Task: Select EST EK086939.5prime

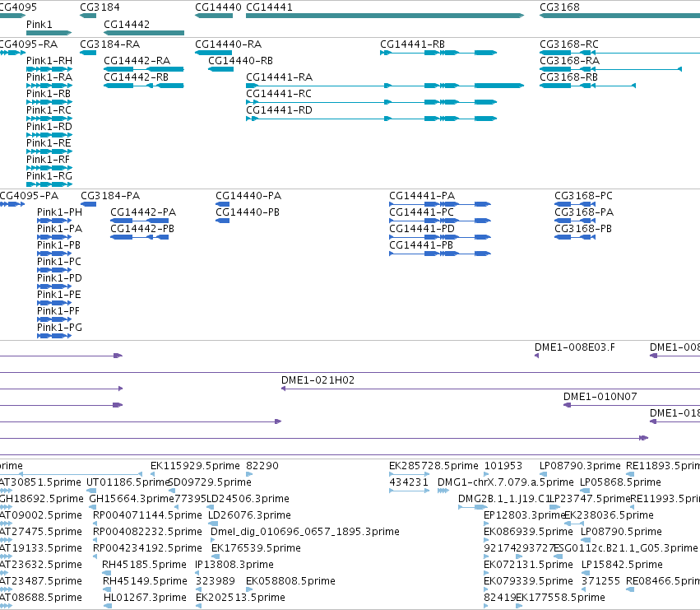Action: pos(528,532)
